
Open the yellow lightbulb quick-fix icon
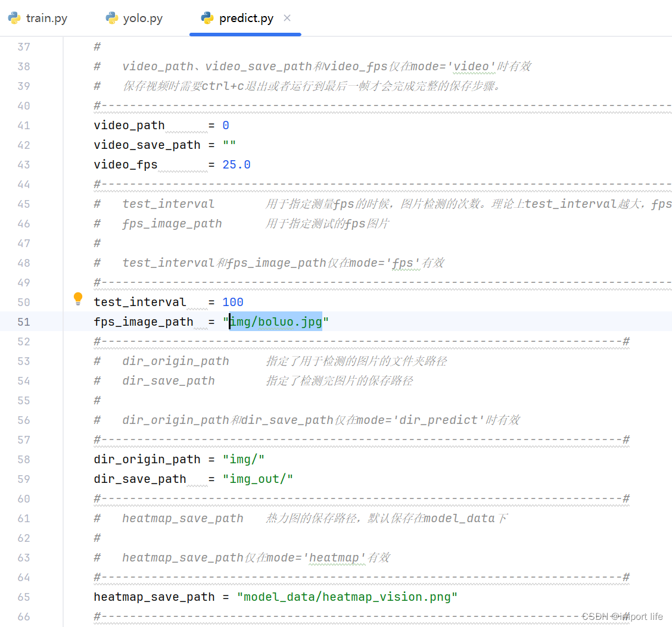(78, 298)
